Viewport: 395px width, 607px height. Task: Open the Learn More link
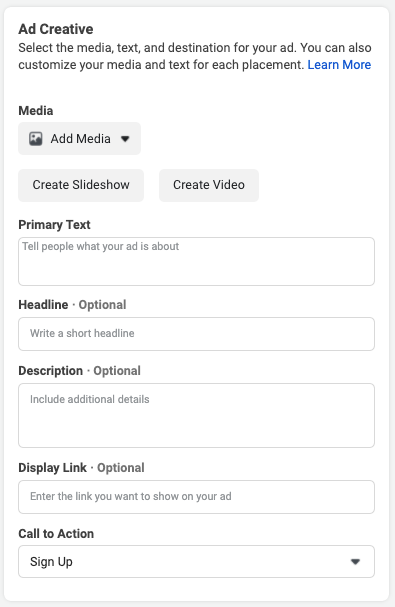click(x=339, y=65)
